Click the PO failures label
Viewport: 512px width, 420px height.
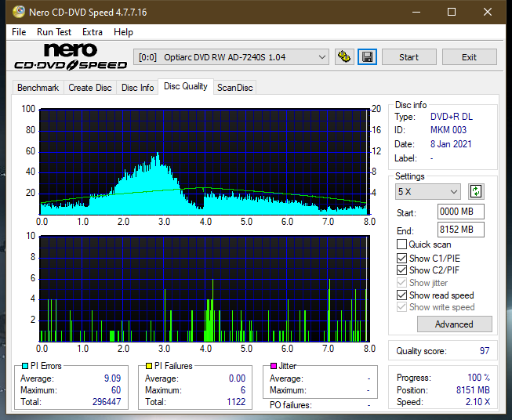291,405
